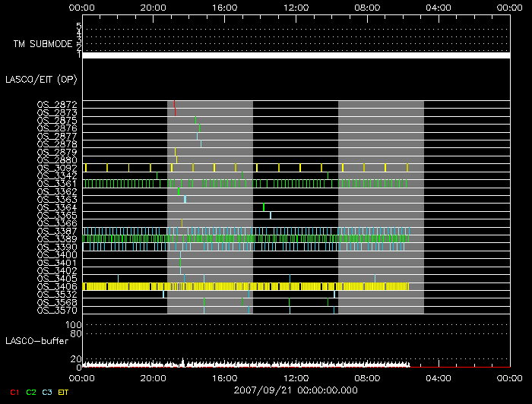
Task: Click the yellow EIT legend entry
Action: pyautogui.click(x=63, y=392)
